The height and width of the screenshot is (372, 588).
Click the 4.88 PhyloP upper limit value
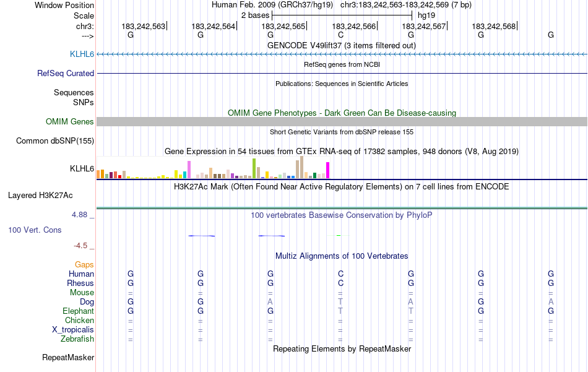[x=79, y=215]
